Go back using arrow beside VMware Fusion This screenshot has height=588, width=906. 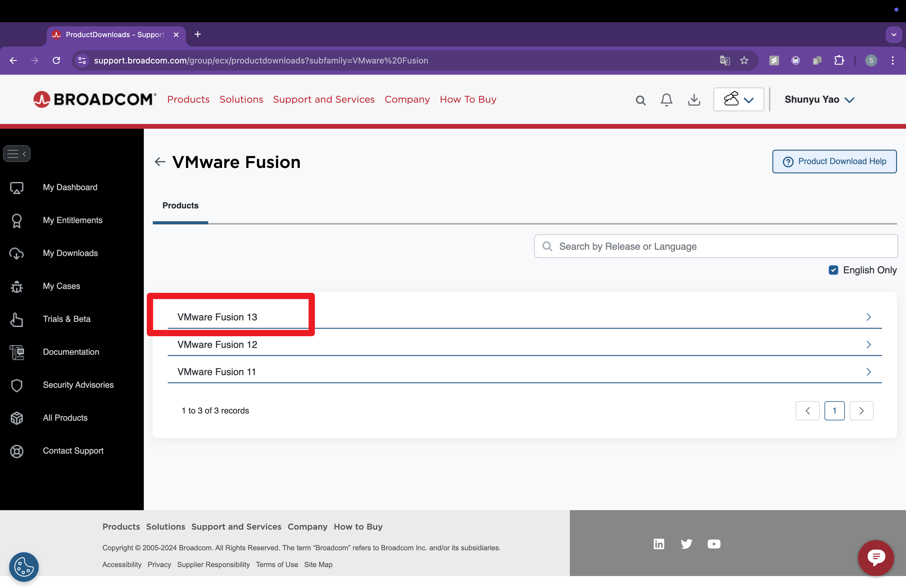(x=160, y=162)
